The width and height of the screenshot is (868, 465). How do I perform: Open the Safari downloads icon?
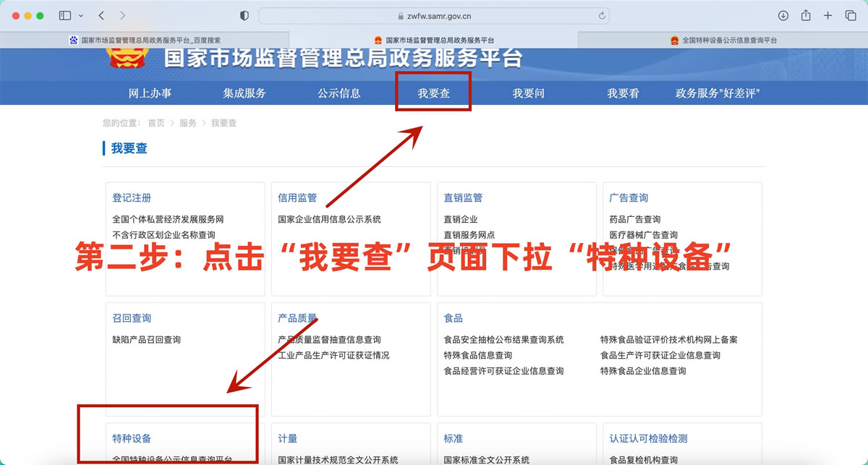click(783, 15)
